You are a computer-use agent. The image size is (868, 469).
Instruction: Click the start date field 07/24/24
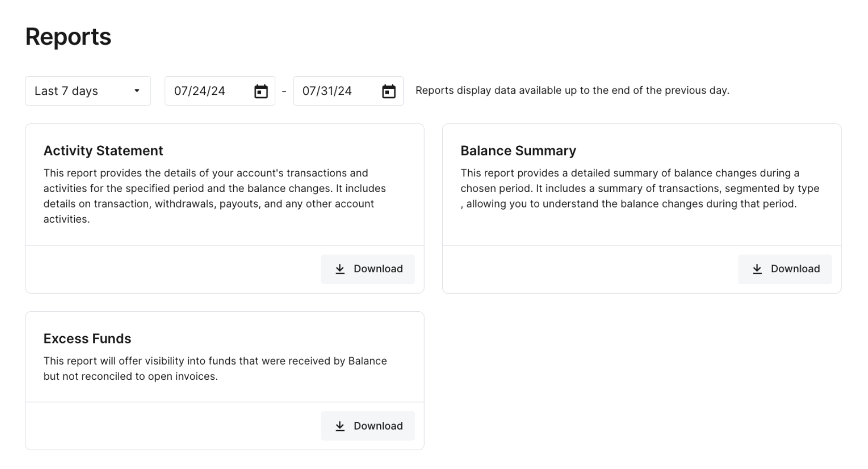tap(220, 91)
